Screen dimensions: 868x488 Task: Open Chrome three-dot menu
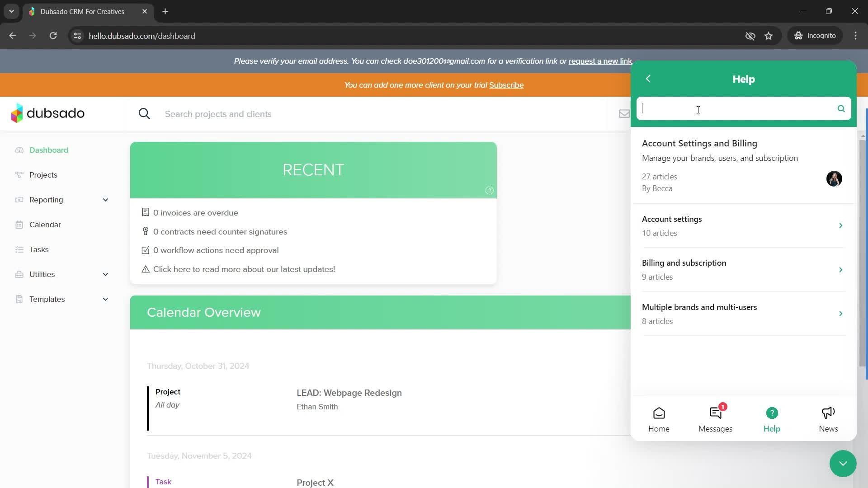coord(855,36)
